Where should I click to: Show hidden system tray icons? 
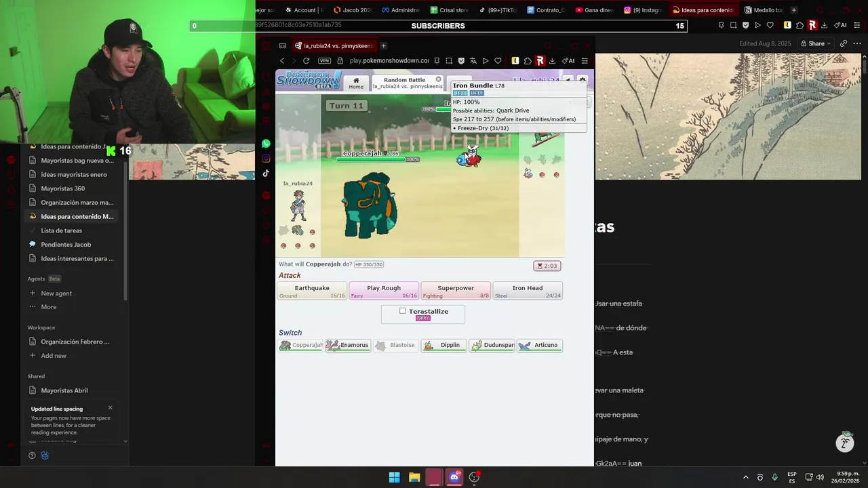click(745, 477)
